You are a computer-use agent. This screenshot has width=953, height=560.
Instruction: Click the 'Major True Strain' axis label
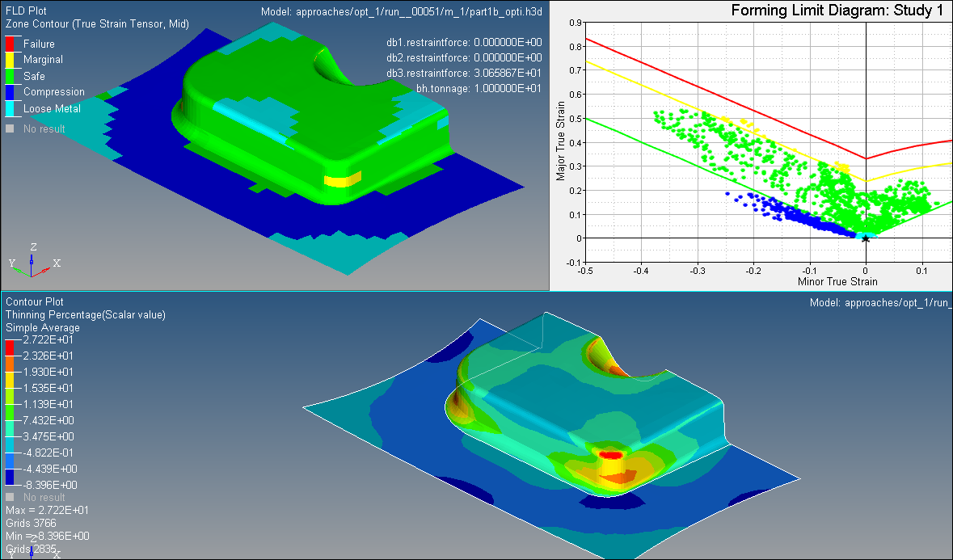pos(560,141)
